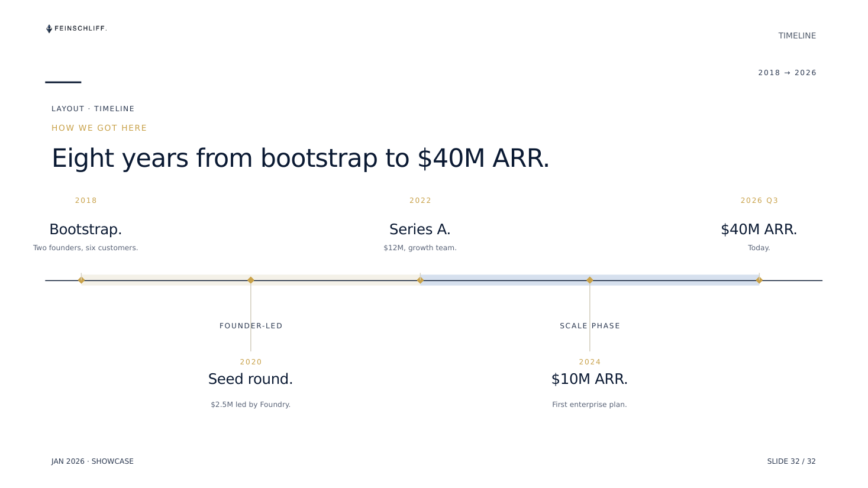Viewport: 868px width, 488px height.
Task: Click the Bootstrap. milestone title
Action: (86, 230)
